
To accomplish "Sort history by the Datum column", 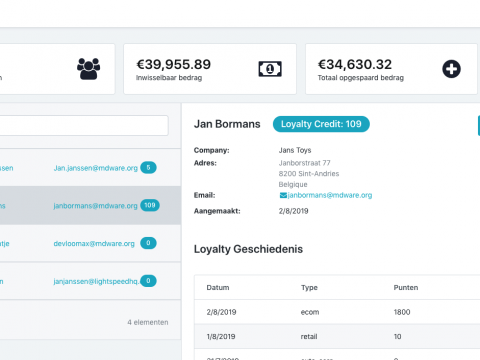I will [x=218, y=287].
